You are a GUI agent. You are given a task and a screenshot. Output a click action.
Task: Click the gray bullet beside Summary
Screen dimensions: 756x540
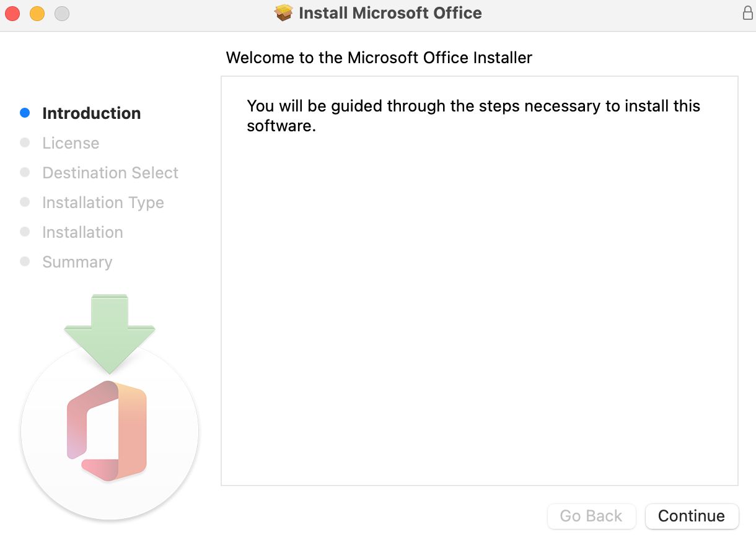pos(25,261)
